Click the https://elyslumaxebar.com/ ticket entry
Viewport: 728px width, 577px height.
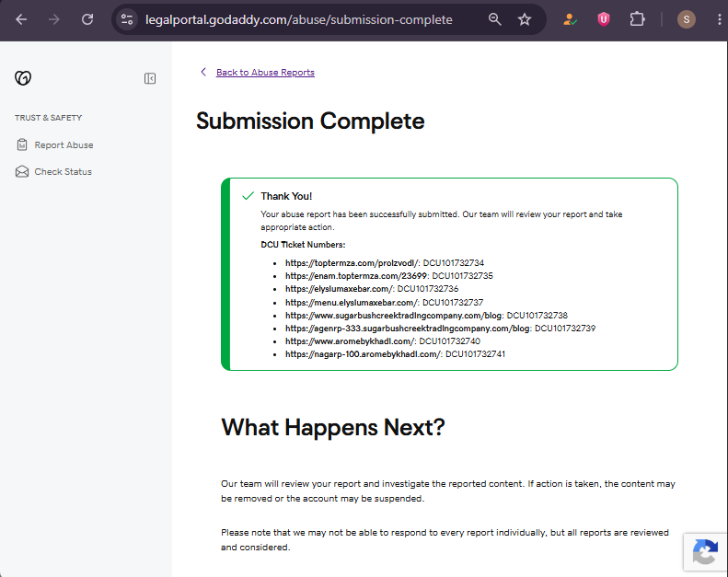[372, 289]
